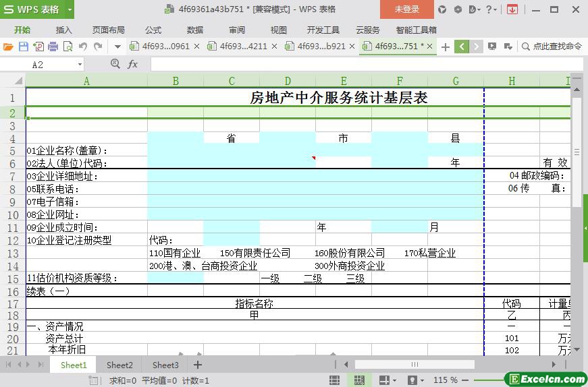Image resolution: width=588 pixels, height=387 pixels.
Task: Click the Save icon
Action: [x=23, y=47]
